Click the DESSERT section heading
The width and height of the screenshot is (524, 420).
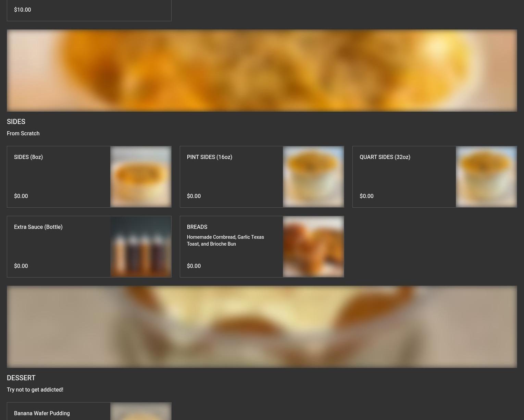pos(21,378)
